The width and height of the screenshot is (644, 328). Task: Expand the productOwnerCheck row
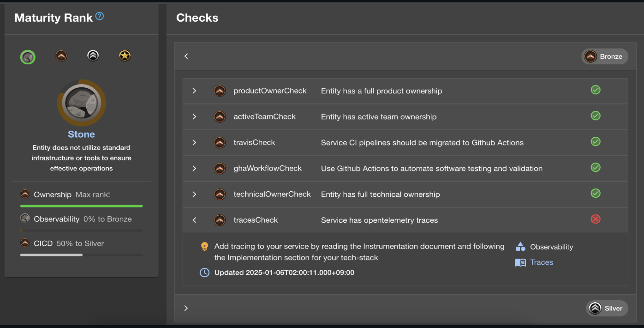tap(194, 91)
